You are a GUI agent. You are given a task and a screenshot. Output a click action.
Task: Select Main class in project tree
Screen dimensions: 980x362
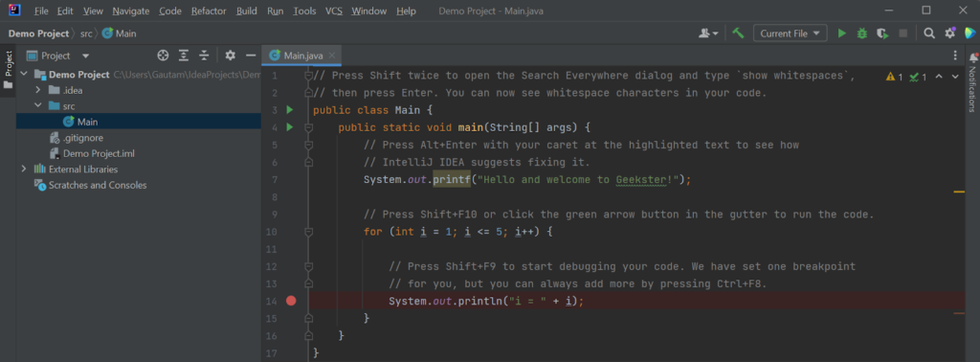139,122
